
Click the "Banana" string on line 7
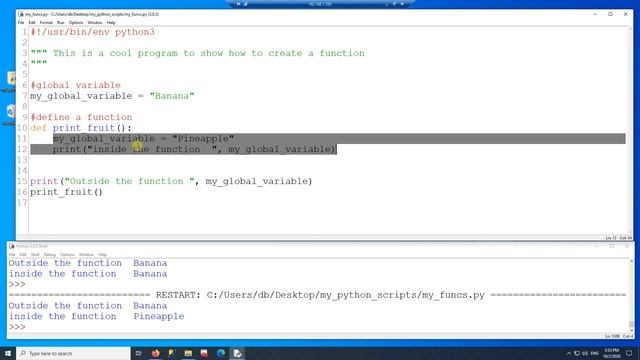pos(172,96)
